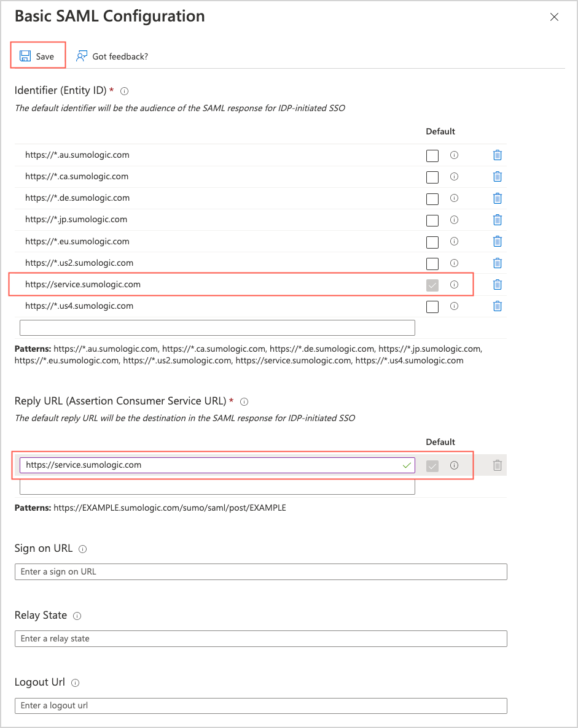The height and width of the screenshot is (728, 578).
Task: Delete the au.sumologic.com identifier entry
Action: click(498, 155)
